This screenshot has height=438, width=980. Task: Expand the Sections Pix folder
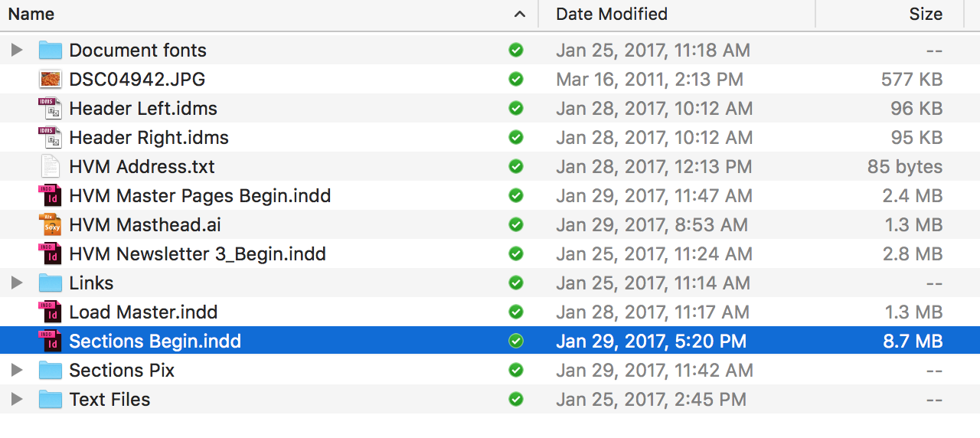pyautogui.click(x=17, y=371)
